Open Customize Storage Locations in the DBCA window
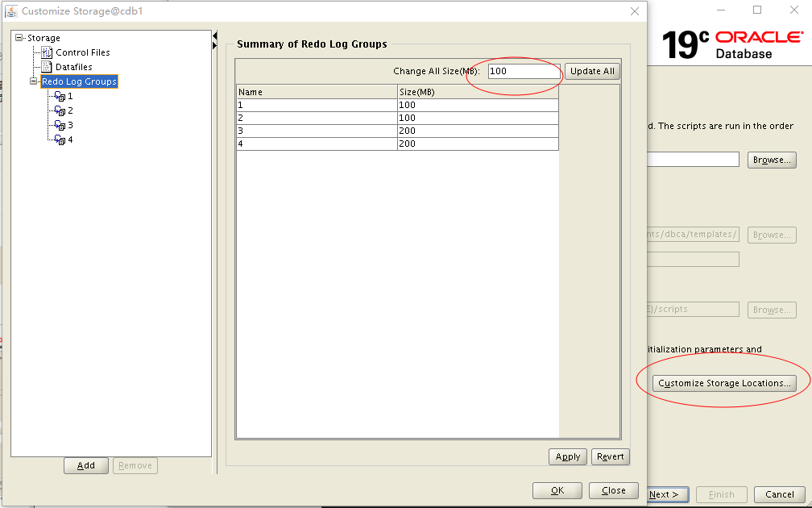 [x=724, y=383]
